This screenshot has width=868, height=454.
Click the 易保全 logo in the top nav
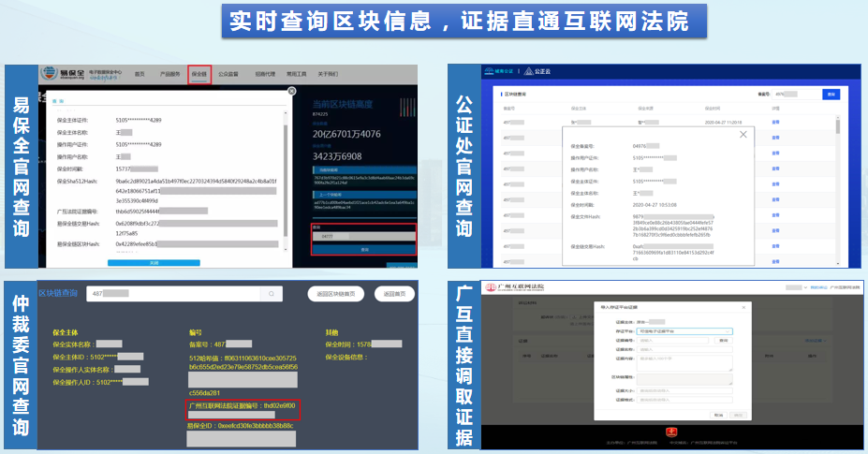(63, 74)
